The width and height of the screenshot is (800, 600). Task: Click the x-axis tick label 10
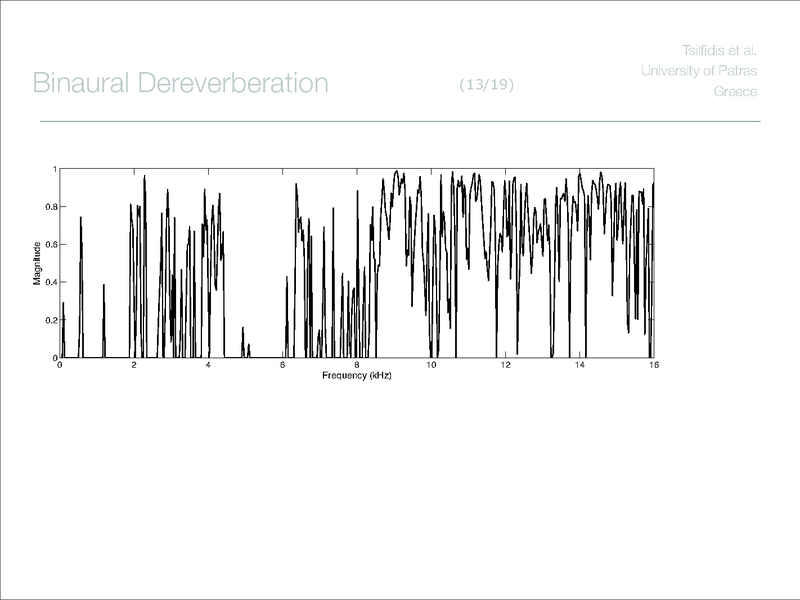tap(431, 365)
